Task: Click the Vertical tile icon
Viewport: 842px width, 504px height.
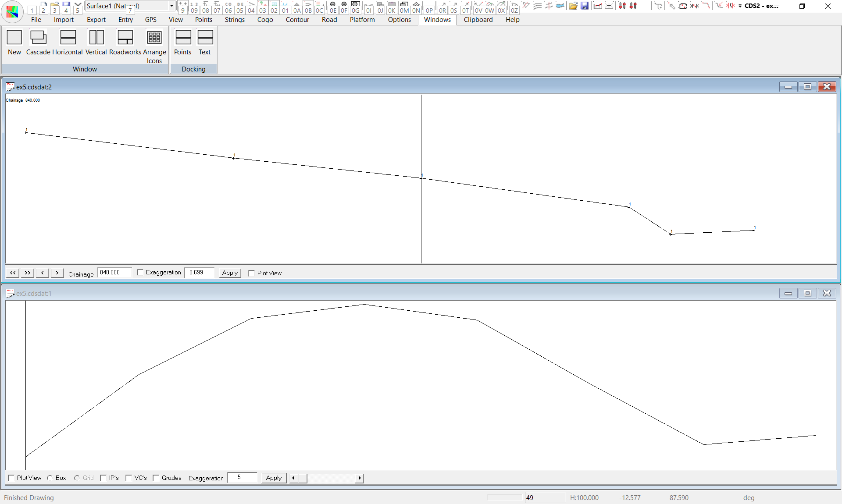Action: tap(96, 38)
